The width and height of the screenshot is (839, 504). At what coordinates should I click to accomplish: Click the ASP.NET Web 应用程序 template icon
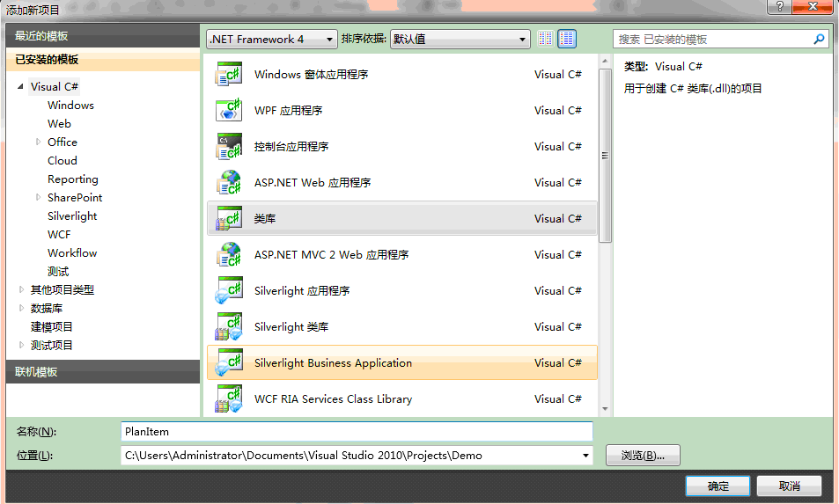pyautogui.click(x=229, y=183)
